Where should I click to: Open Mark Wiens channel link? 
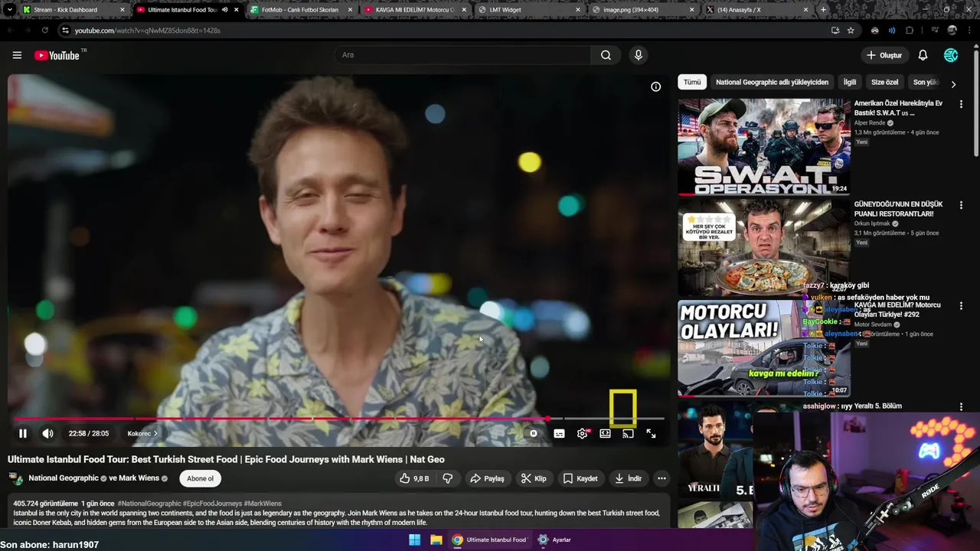(x=139, y=478)
